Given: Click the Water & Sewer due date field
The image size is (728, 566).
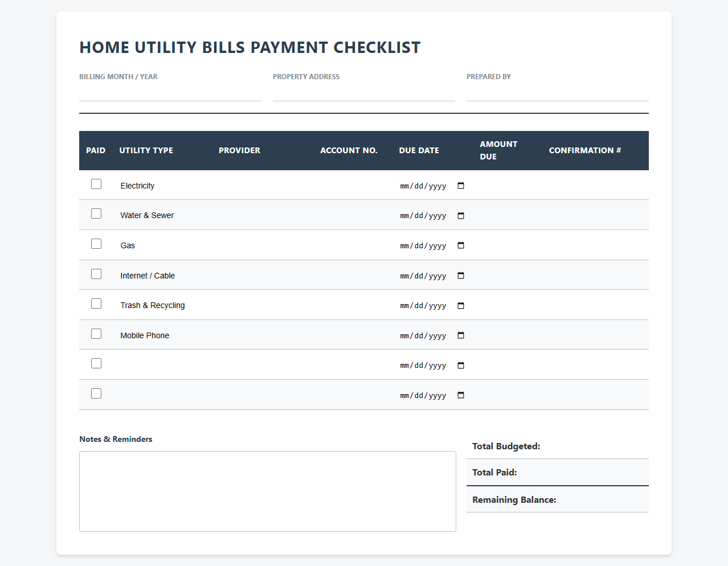Looking at the screenshot, I should [x=432, y=215].
